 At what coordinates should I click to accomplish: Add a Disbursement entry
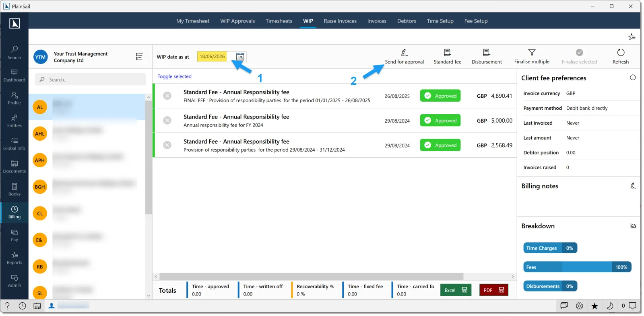coord(487,56)
